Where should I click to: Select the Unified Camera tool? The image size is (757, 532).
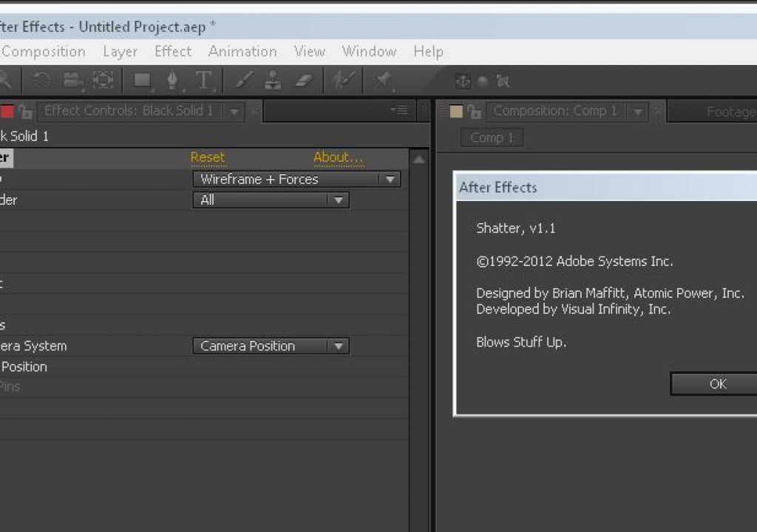[73, 80]
